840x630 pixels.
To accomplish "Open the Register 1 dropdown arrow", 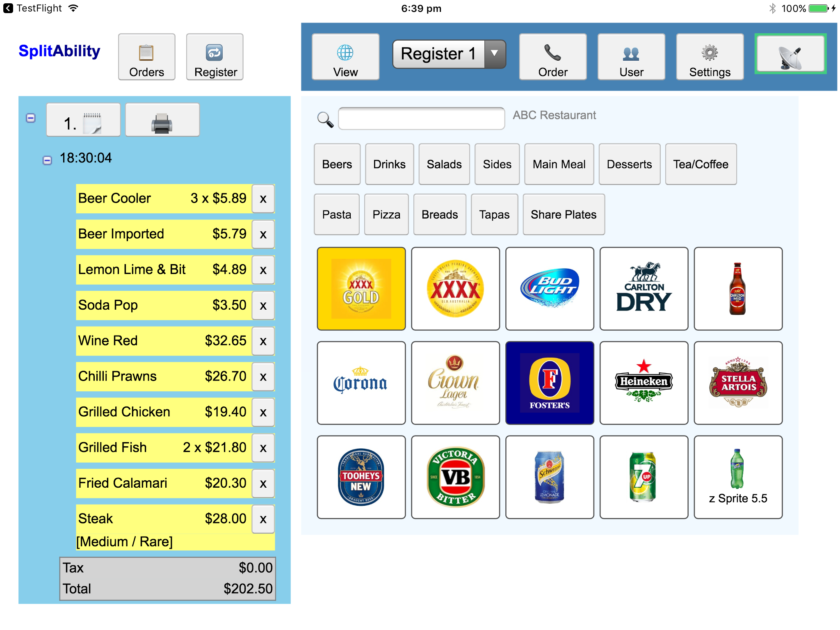I will pyautogui.click(x=495, y=54).
